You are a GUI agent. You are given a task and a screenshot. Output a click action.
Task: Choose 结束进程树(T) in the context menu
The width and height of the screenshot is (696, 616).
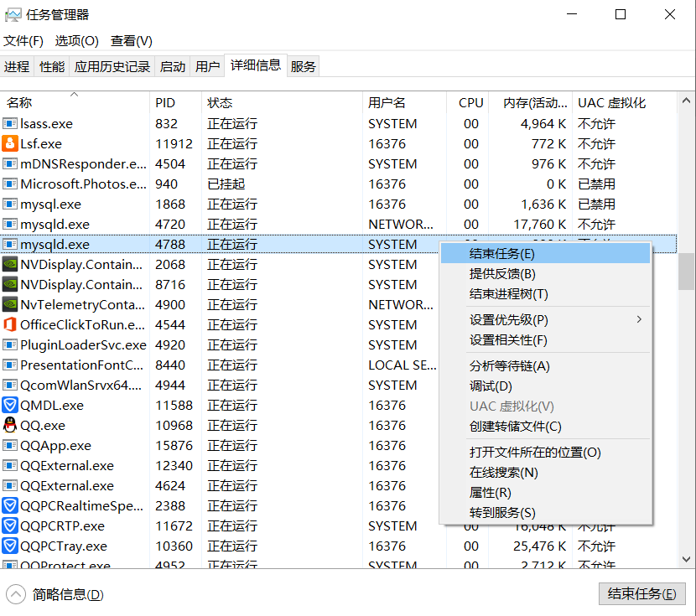(x=546, y=294)
